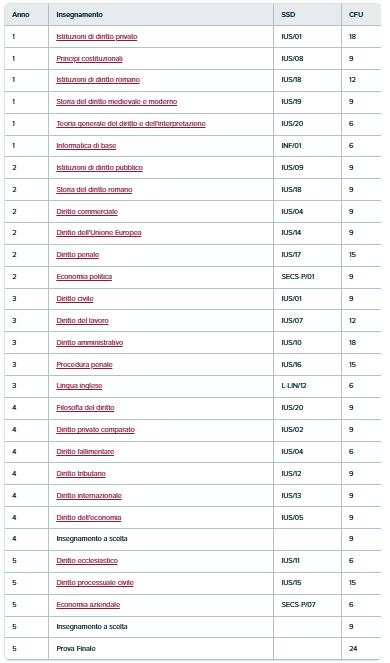Open Diritto amministrativo course page
The height and width of the screenshot is (663, 390).
90,343
